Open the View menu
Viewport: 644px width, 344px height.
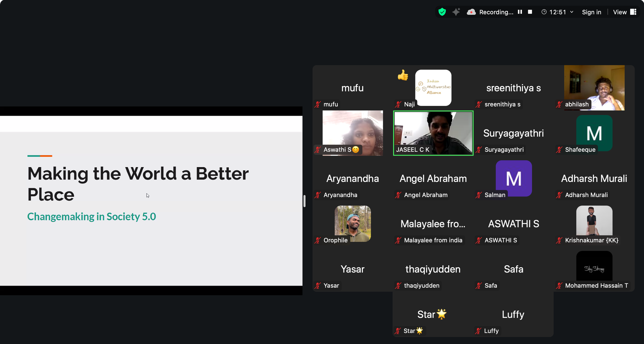point(620,12)
